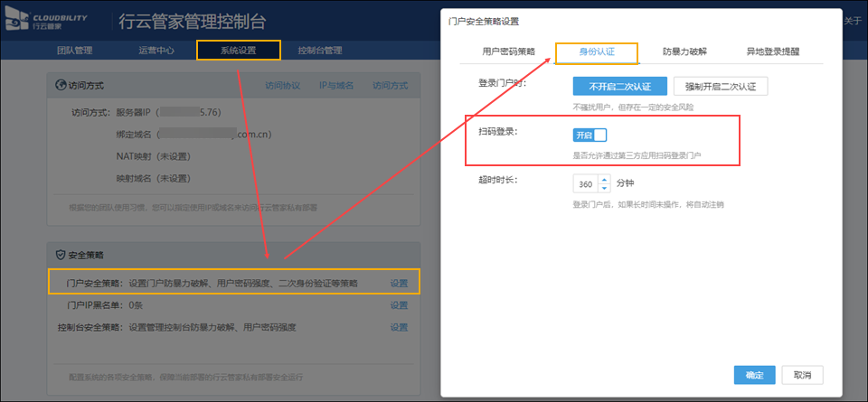Open the 身份认证 tab

coord(597,52)
